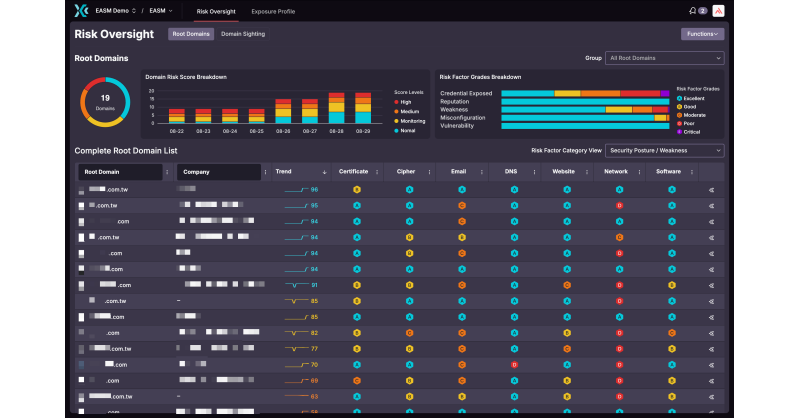Click Trend column sort arrow
Viewport: 800px width, 418px height.
point(324,172)
